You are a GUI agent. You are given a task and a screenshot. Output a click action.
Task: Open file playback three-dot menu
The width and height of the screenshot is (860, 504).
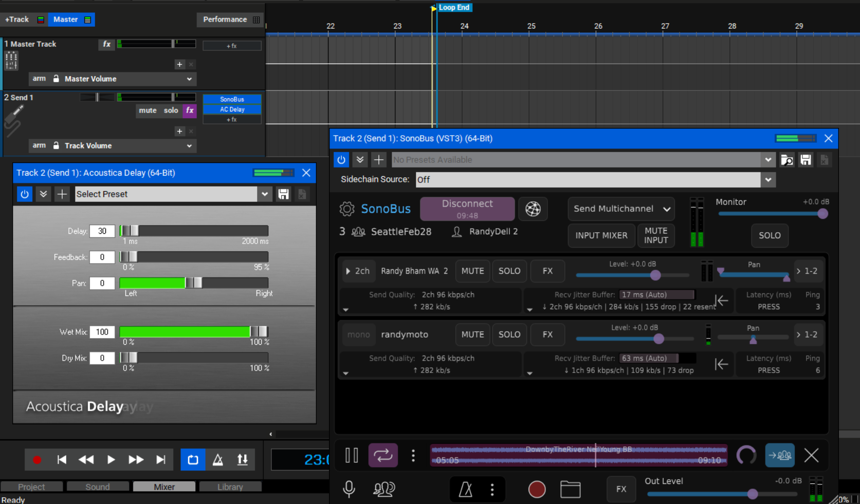pos(413,455)
